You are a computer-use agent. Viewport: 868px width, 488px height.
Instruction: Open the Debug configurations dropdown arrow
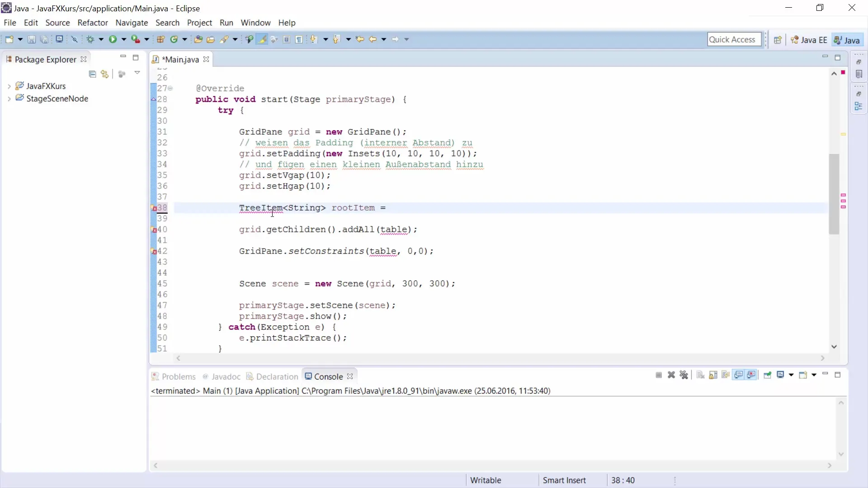pos(101,39)
